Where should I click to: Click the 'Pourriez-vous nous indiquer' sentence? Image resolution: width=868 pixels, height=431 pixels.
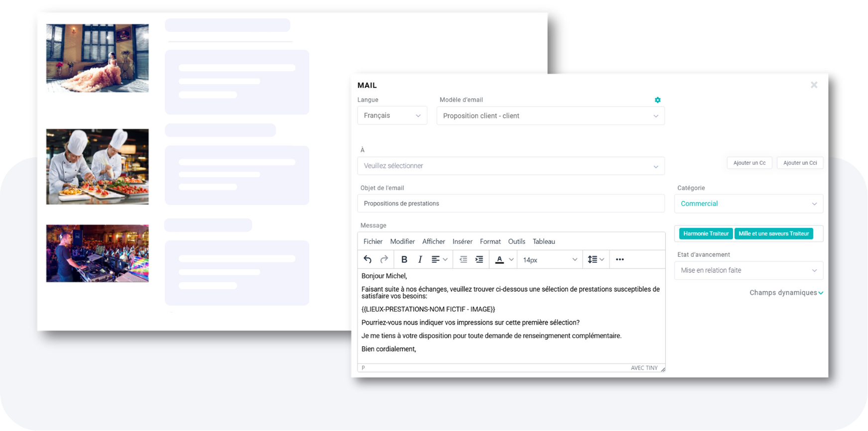point(471,323)
